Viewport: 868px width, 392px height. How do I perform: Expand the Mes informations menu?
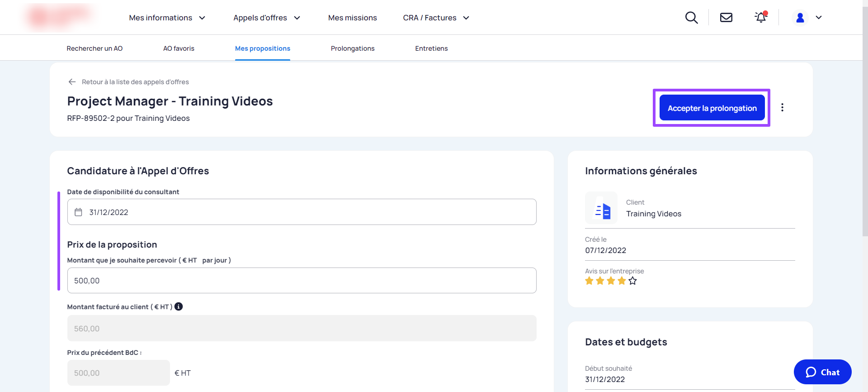click(167, 18)
